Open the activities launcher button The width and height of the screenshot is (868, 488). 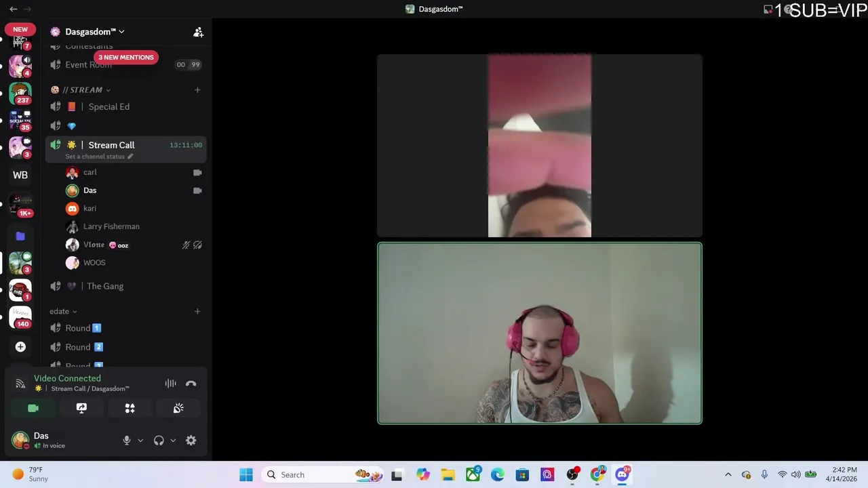coord(130,408)
